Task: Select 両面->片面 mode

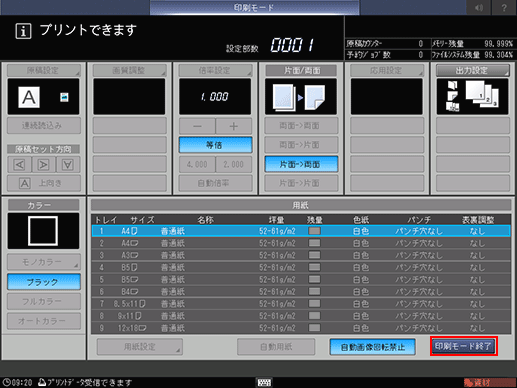Action: [301, 145]
